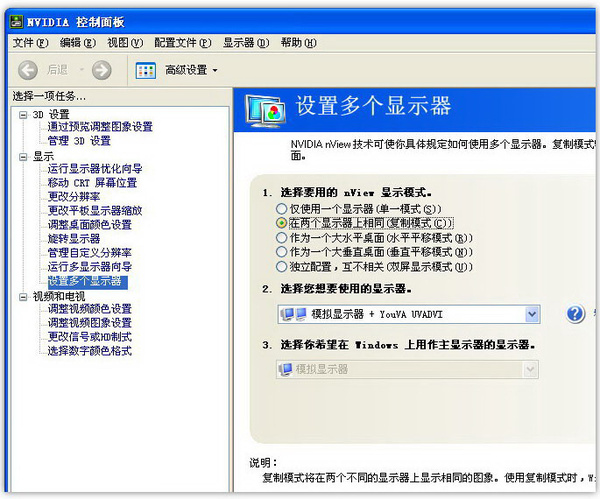
Task: Click the 高级设置 view icon
Action: point(145,70)
